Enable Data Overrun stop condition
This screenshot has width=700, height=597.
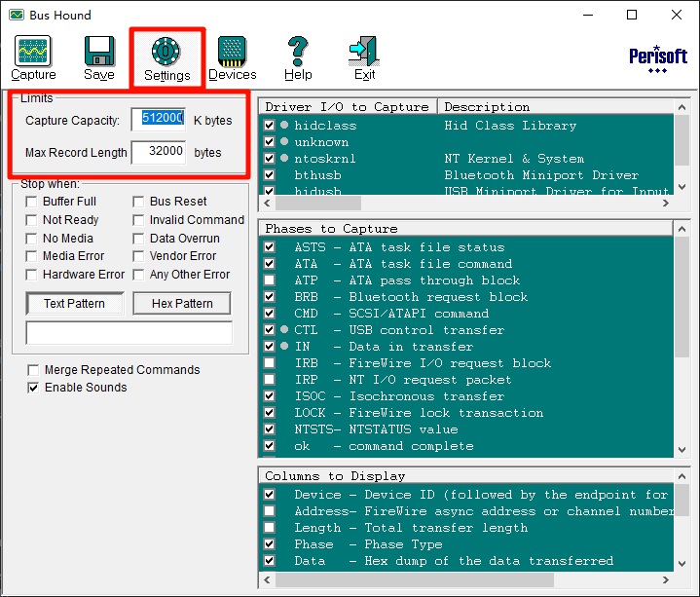coord(138,239)
